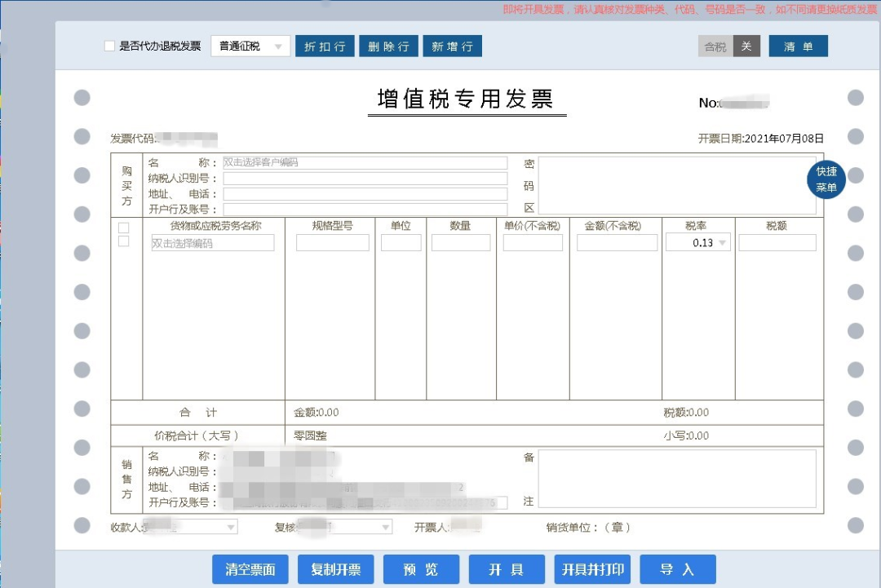
Task: Click the 折扣行 discount row tool
Action: (325, 46)
